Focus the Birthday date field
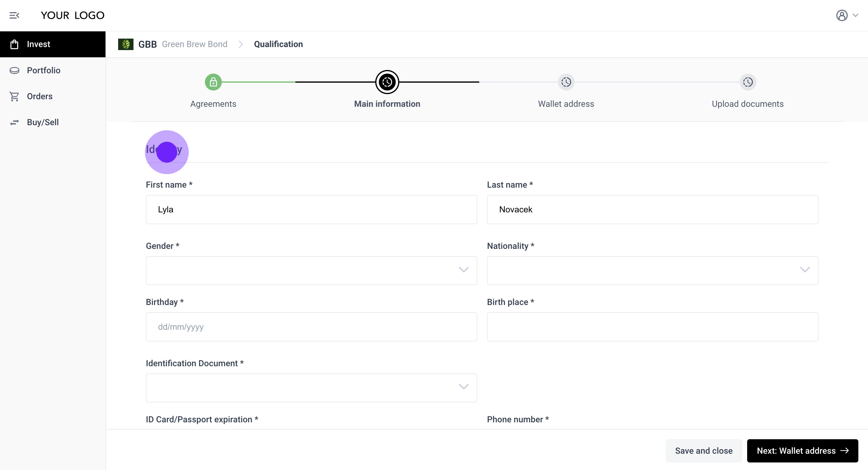Viewport: 868px width, 470px height. click(311, 326)
